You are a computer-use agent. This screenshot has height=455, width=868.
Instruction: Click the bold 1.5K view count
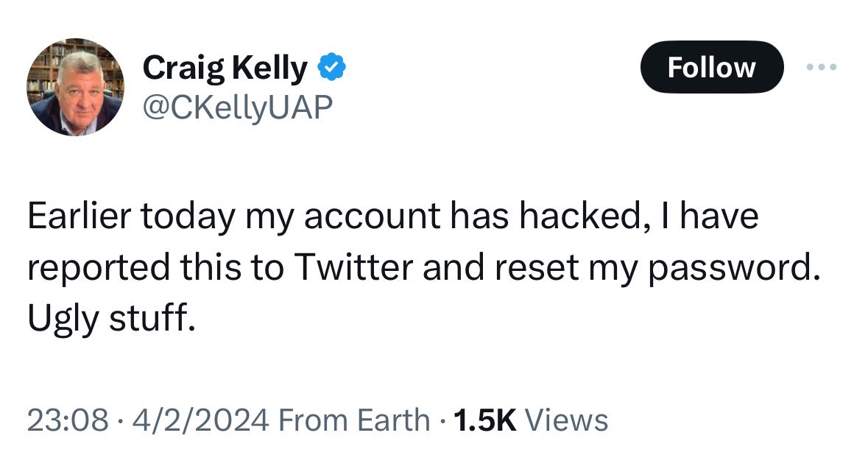click(x=485, y=420)
